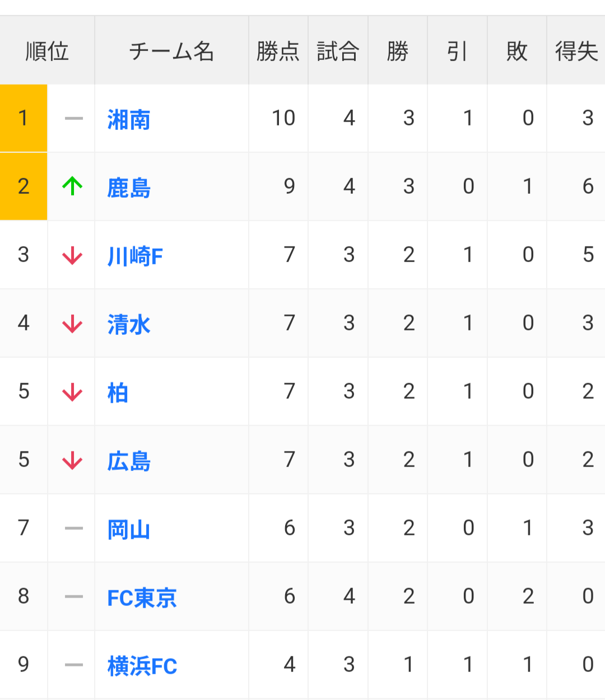Click the gray dash icon beside FC東京

[x=73, y=596]
